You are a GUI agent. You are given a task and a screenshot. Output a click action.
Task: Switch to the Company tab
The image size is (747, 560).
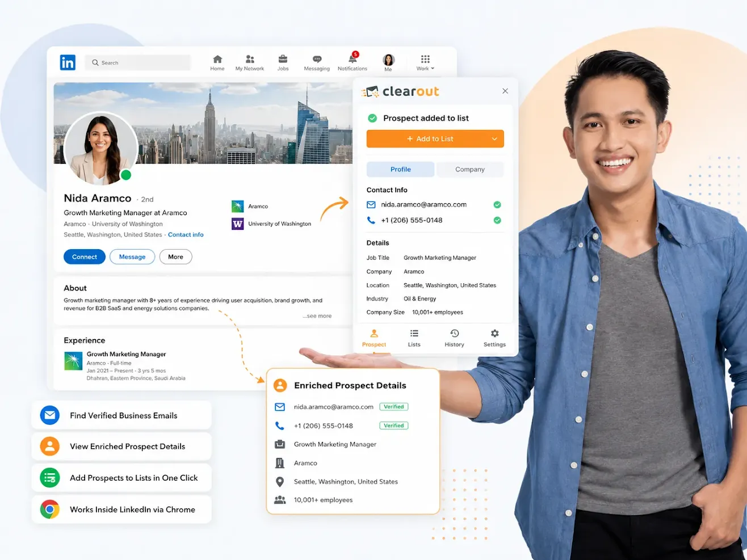tap(470, 170)
